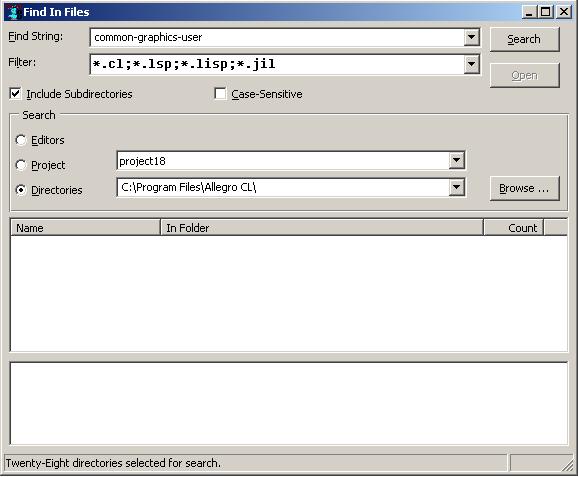Select the Project radio button
This screenshot has width=578, height=477.
[21, 165]
